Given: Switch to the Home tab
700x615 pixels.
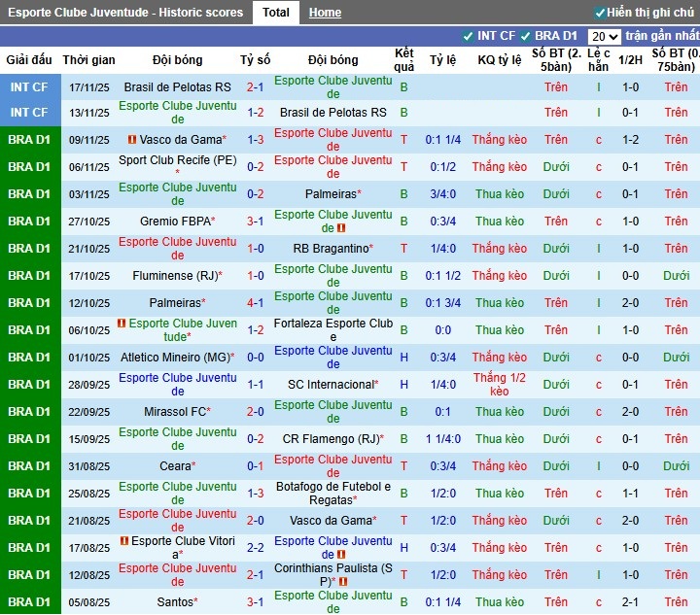Looking at the screenshot, I should coord(325,13).
